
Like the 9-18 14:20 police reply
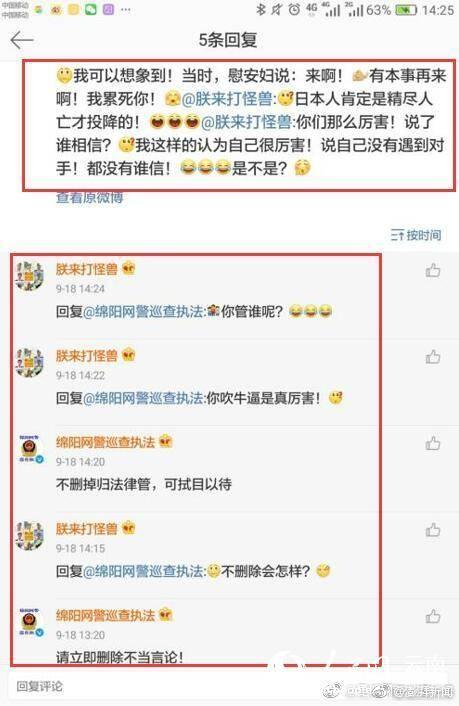[x=432, y=443]
